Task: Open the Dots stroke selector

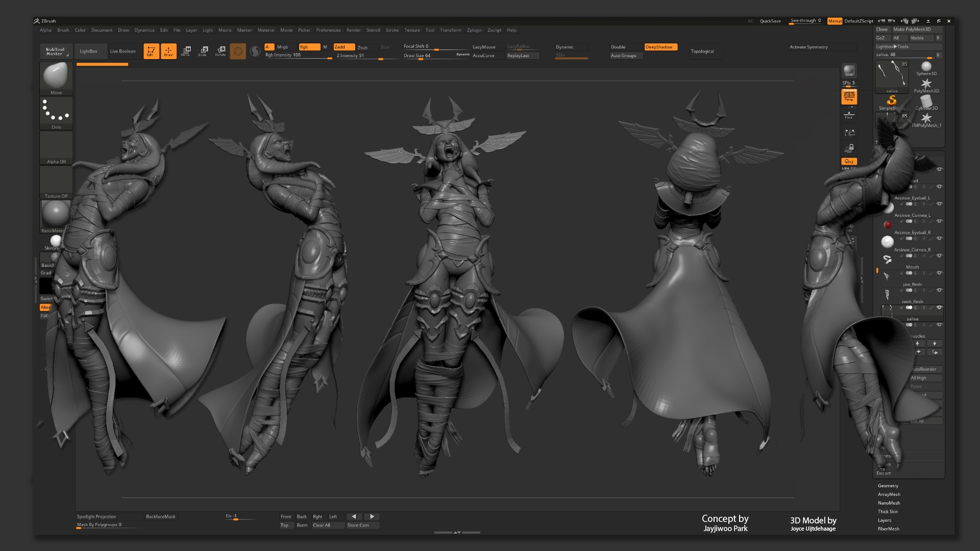Action: (x=56, y=113)
